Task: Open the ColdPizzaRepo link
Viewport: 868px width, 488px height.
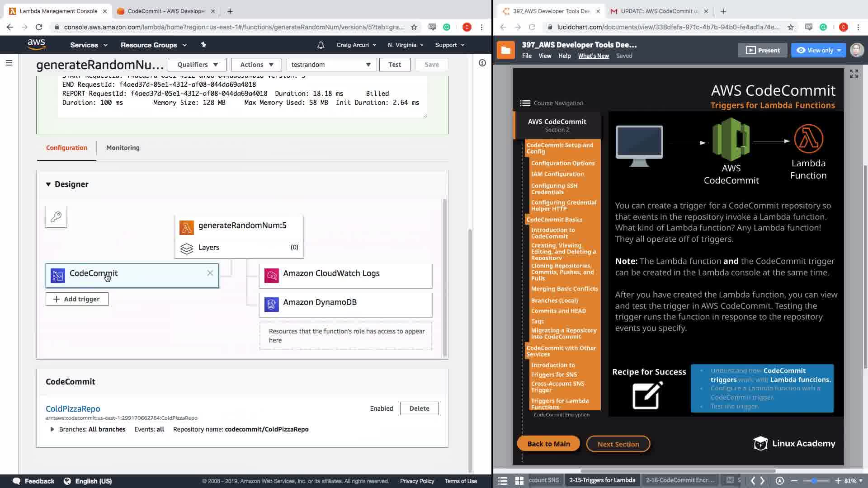Action: coord(73,408)
